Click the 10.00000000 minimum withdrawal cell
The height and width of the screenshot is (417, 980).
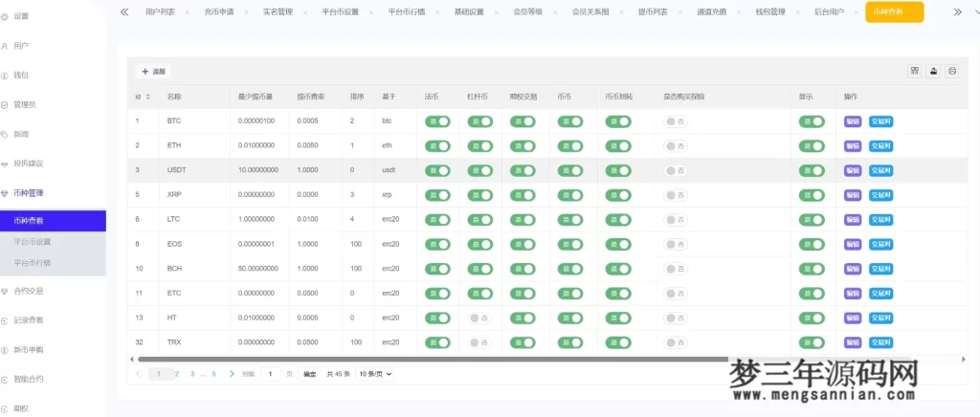258,170
